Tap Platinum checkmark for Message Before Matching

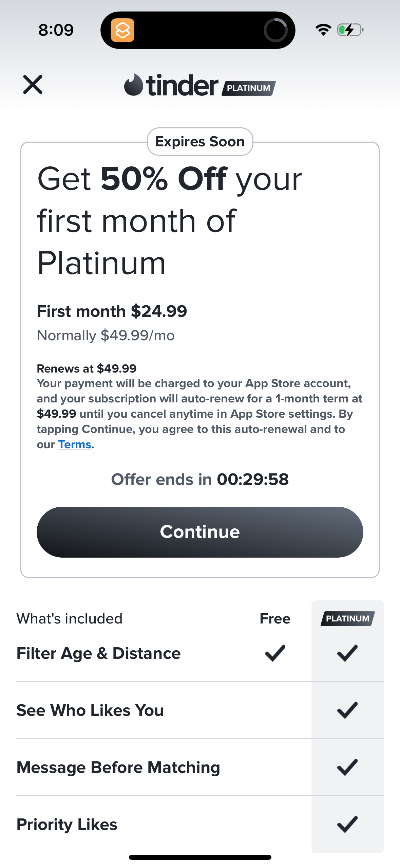point(347,767)
